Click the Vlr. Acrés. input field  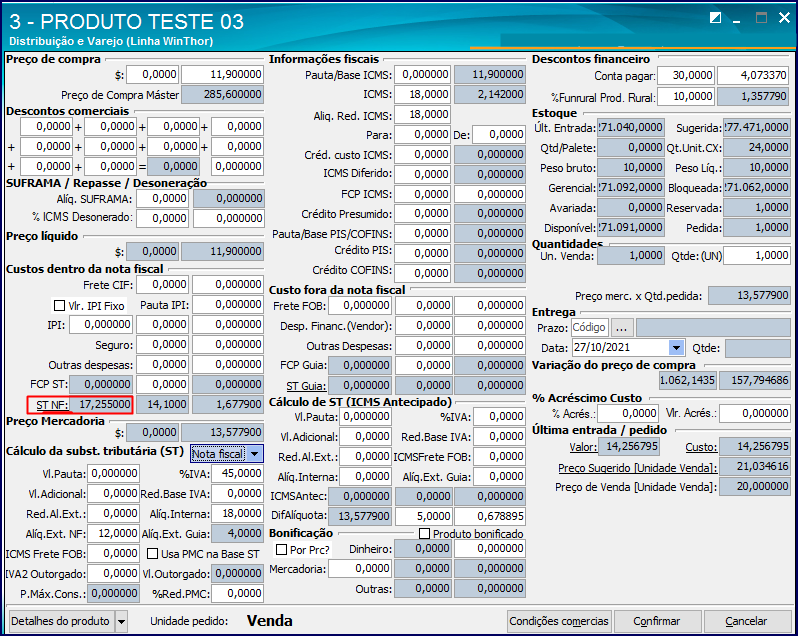point(755,413)
